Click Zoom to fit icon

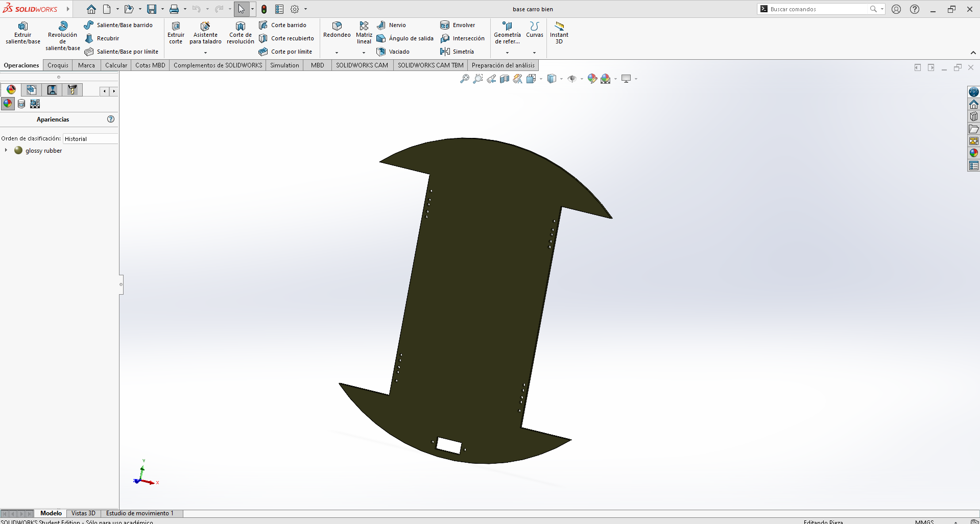pyautogui.click(x=464, y=79)
